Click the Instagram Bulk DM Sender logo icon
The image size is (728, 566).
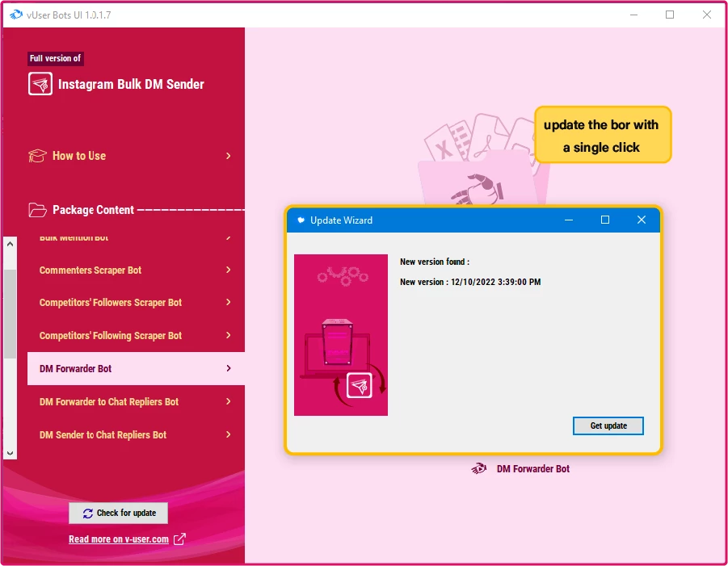pyautogui.click(x=40, y=84)
